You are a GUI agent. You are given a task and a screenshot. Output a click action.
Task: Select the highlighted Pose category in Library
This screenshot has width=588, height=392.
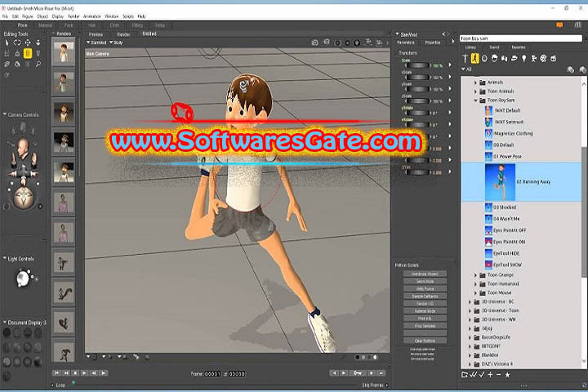point(474,59)
